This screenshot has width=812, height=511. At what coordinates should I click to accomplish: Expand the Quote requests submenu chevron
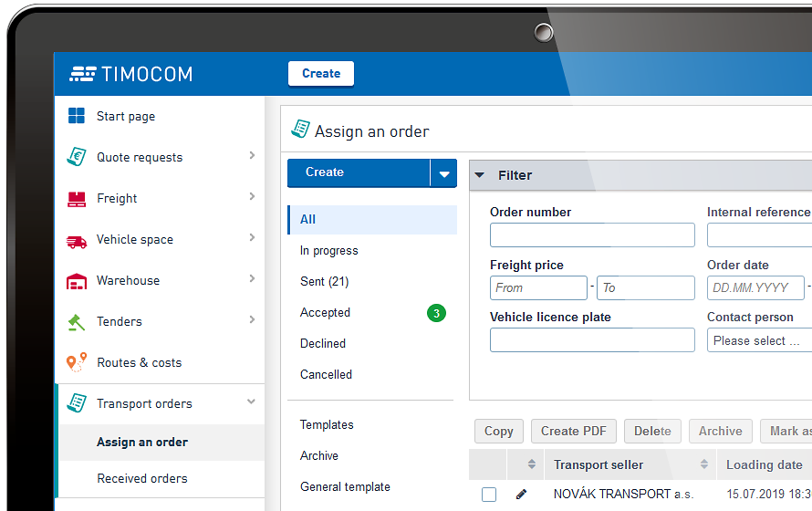click(x=252, y=155)
